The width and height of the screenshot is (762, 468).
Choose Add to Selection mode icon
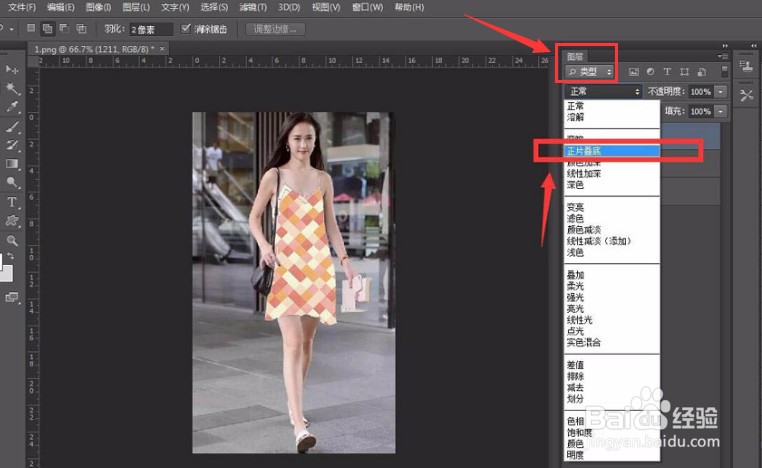tap(48, 29)
